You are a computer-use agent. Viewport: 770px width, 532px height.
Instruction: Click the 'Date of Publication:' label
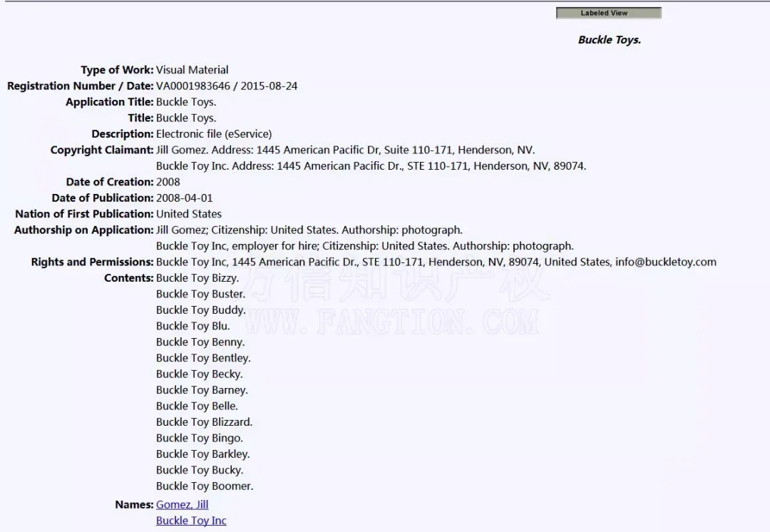[x=103, y=198]
